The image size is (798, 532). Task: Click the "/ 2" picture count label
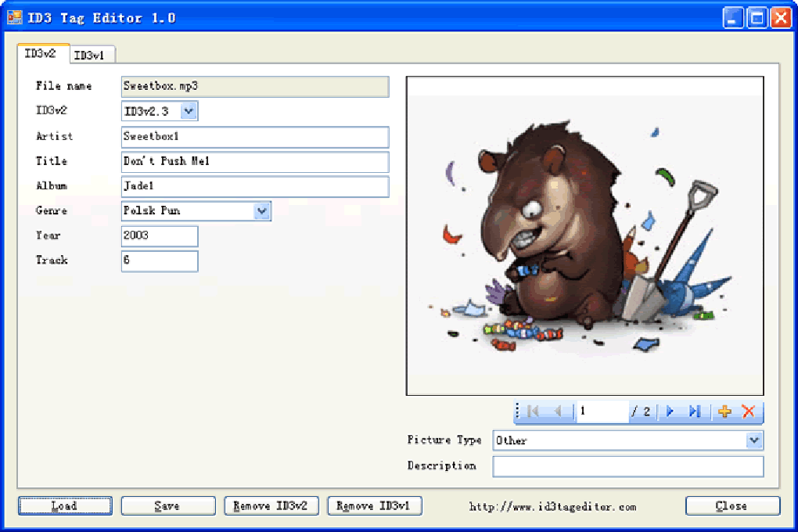(x=641, y=412)
